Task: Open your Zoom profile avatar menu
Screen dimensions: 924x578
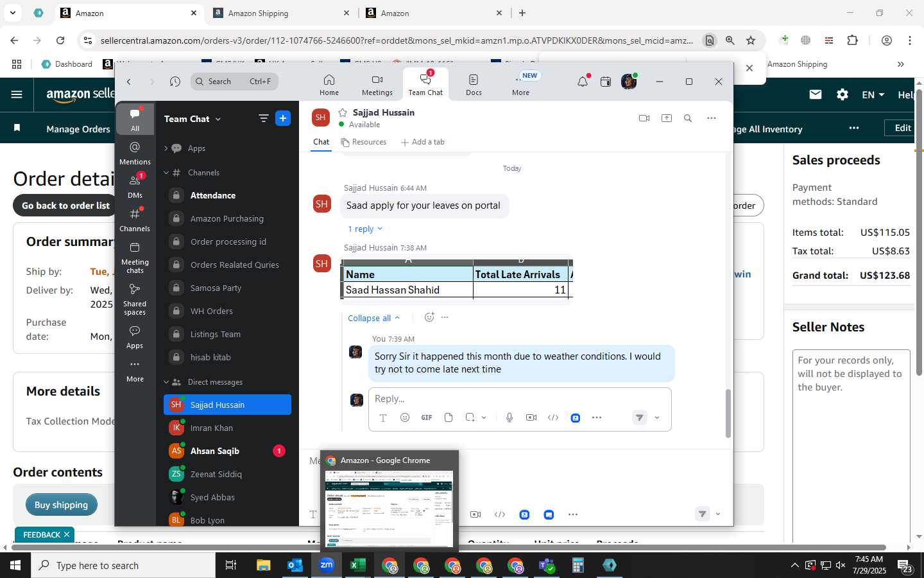Action: coord(629,82)
